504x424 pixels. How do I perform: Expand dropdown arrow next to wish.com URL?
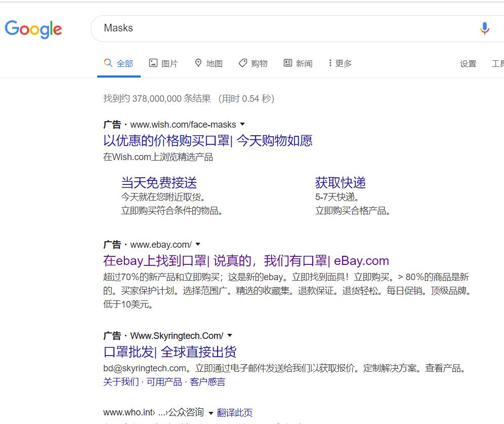click(x=242, y=124)
